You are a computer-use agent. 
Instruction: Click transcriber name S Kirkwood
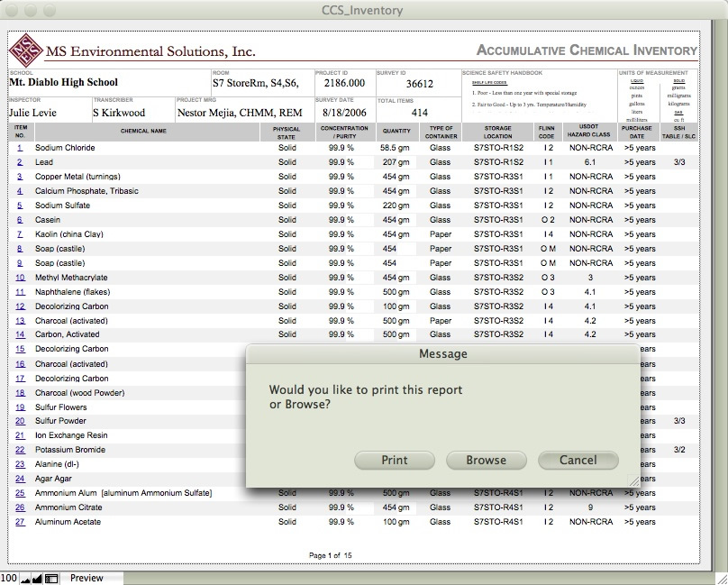pyautogui.click(x=119, y=113)
